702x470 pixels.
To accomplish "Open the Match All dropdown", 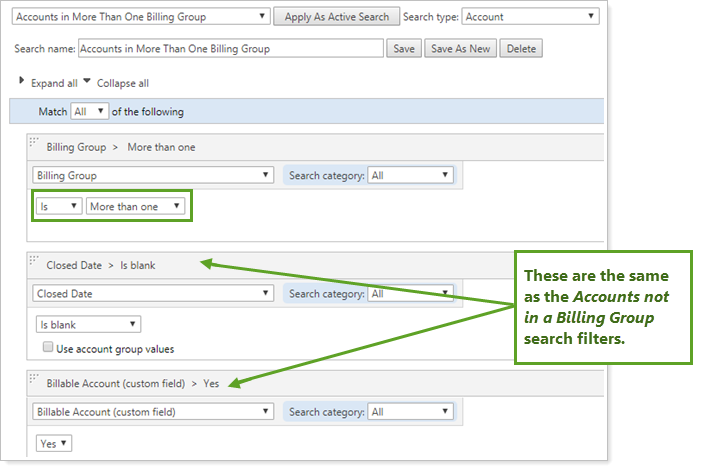I will (89, 112).
